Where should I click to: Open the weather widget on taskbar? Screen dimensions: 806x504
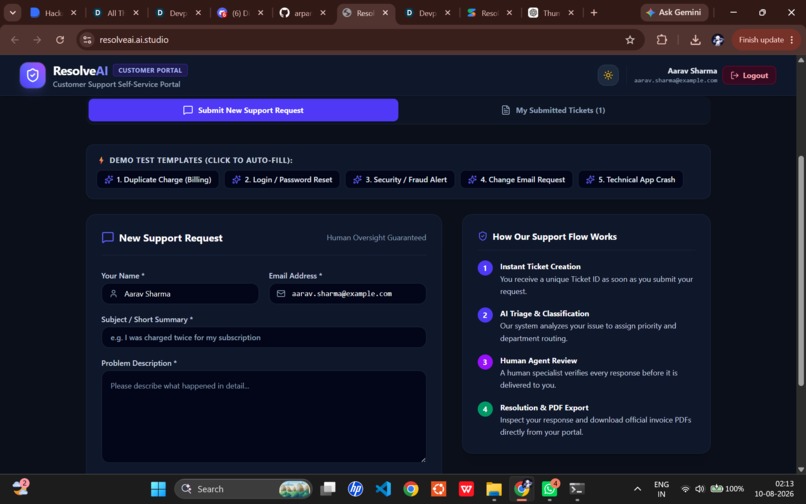(x=21, y=488)
